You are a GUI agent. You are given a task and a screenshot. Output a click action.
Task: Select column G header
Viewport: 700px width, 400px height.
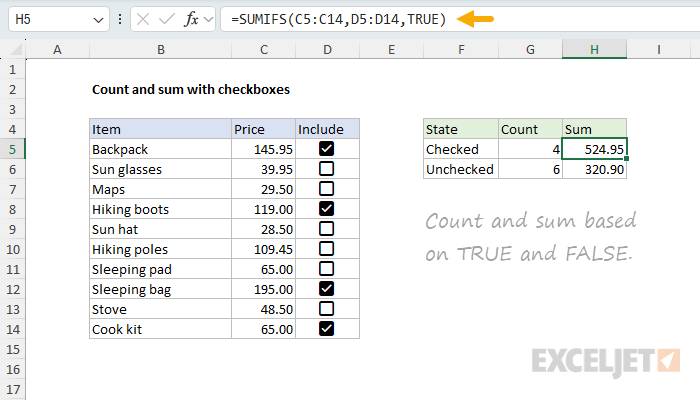click(x=530, y=50)
